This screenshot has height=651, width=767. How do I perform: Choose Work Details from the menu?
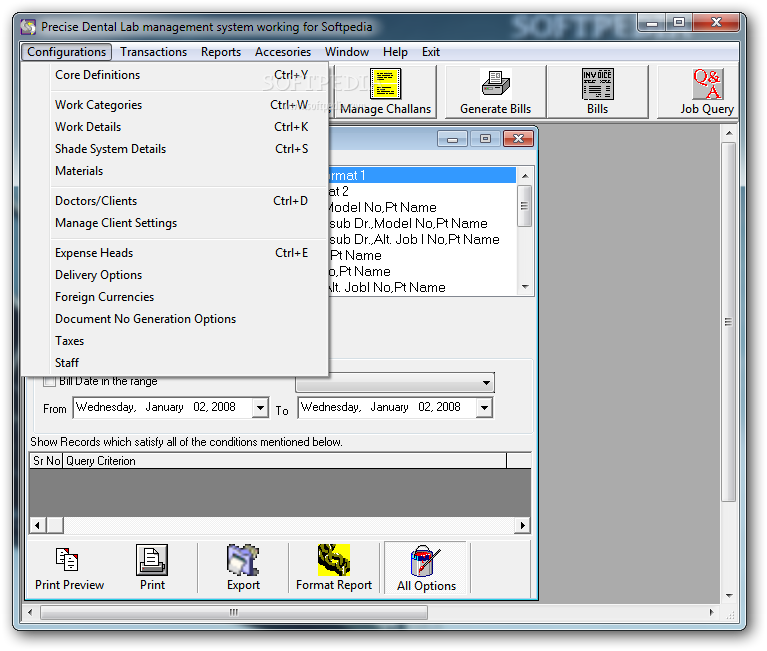175,127
